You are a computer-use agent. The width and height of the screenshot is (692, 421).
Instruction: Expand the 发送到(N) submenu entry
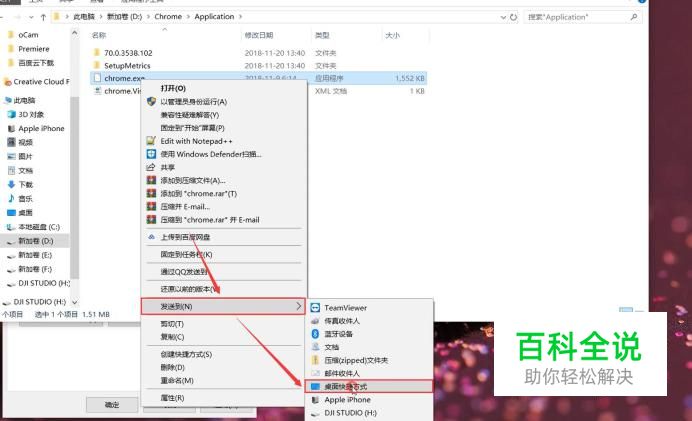point(223,306)
